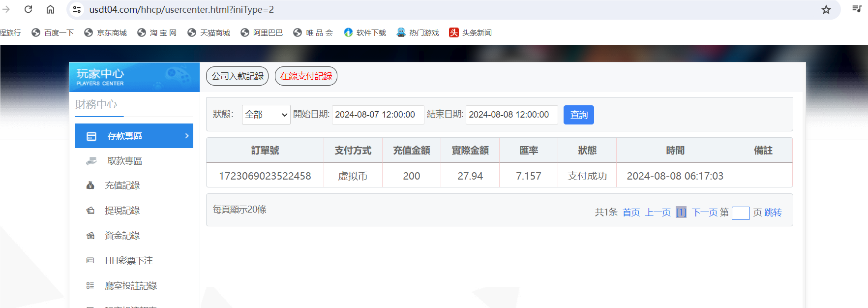Switch to 公司入款記錄 tab

tap(237, 76)
